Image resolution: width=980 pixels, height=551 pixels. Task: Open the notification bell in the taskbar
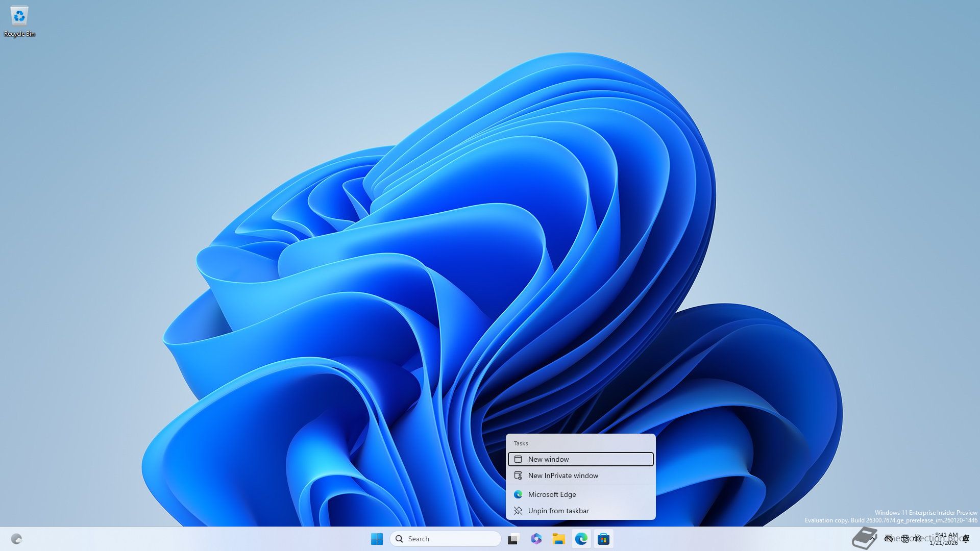(966, 539)
